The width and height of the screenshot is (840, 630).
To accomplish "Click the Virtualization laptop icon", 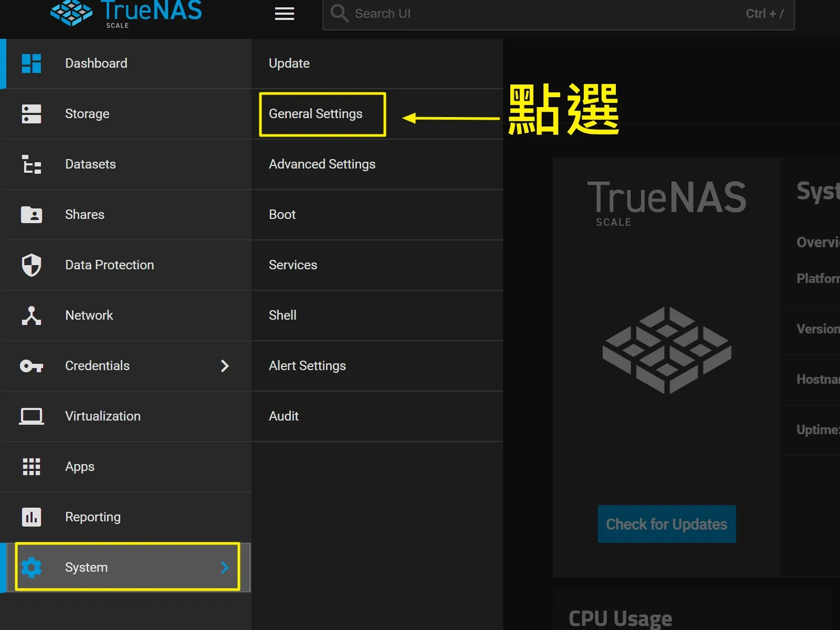I will [31, 416].
